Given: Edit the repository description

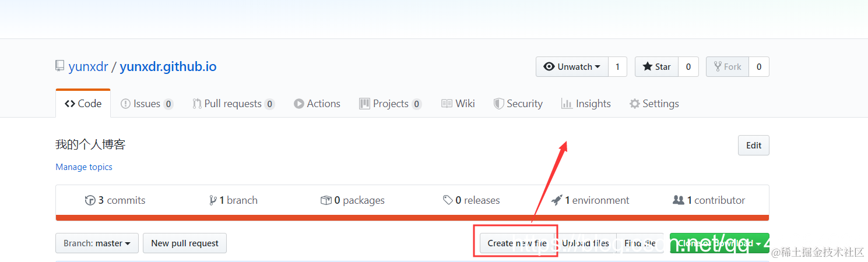Looking at the screenshot, I should click(754, 146).
